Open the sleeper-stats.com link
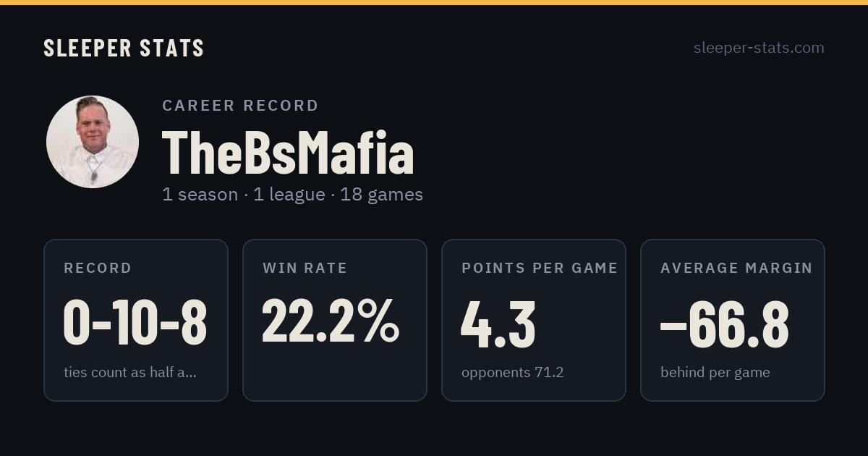The width and height of the screenshot is (868, 456). pyautogui.click(x=759, y=48)
